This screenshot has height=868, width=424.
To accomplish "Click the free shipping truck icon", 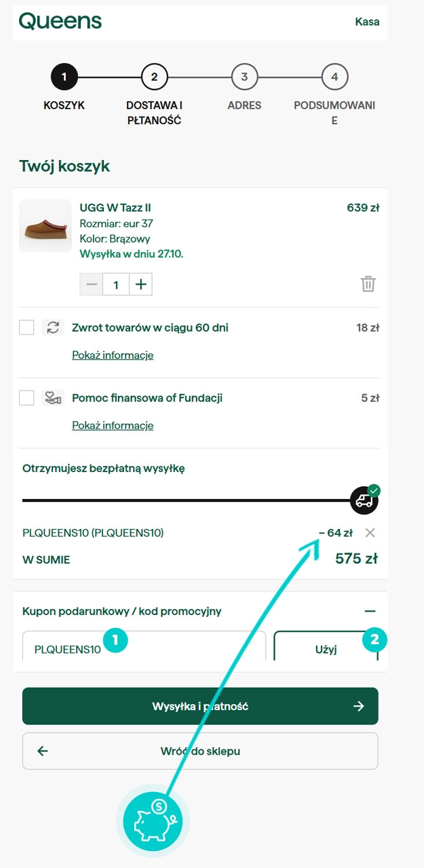I will (364, 500).
